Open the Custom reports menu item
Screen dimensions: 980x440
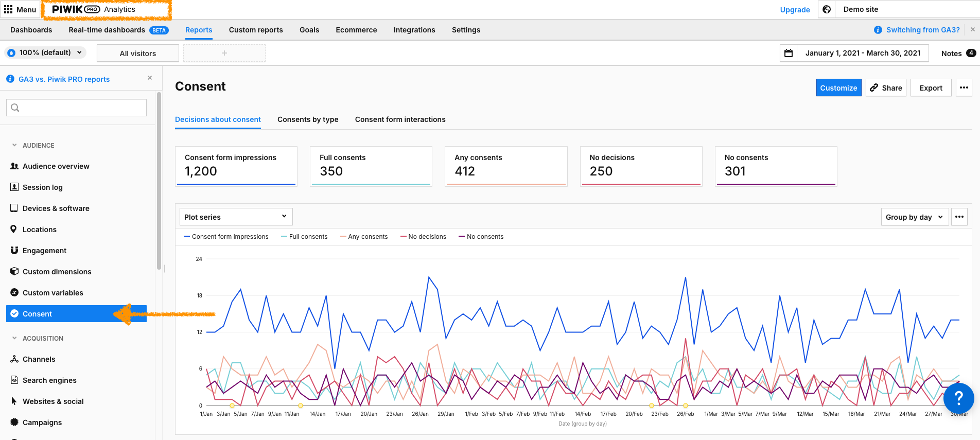pos(256,30)
